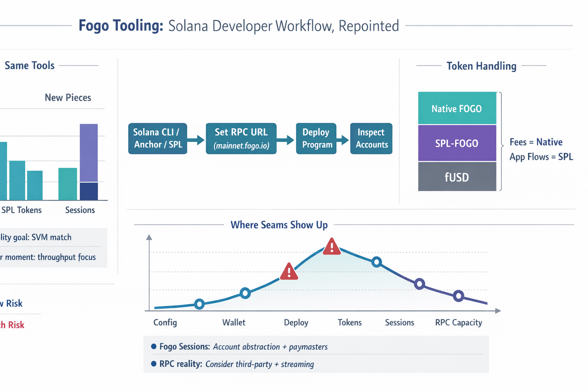
Task: Click the Tokens axis label
Action: [350, 322]
